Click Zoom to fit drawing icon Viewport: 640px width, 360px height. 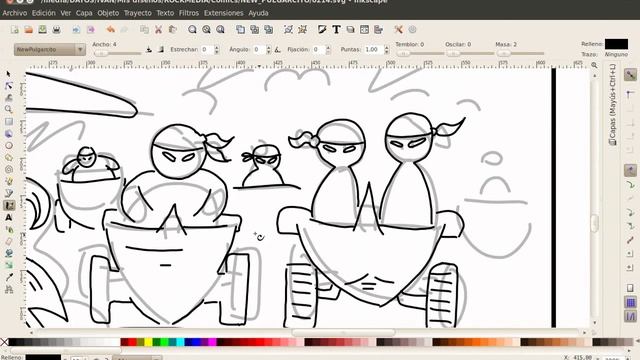tap(206, 29)
